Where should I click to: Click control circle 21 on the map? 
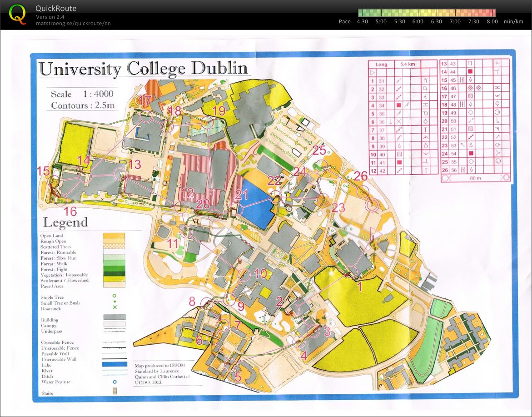tap(238, 210)
